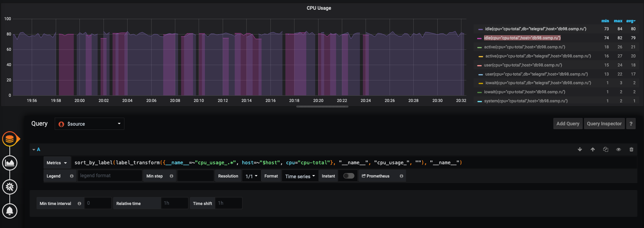Click the Time shift input field
The height and width of the screenshot is (228, 644).
click(229, 203)
